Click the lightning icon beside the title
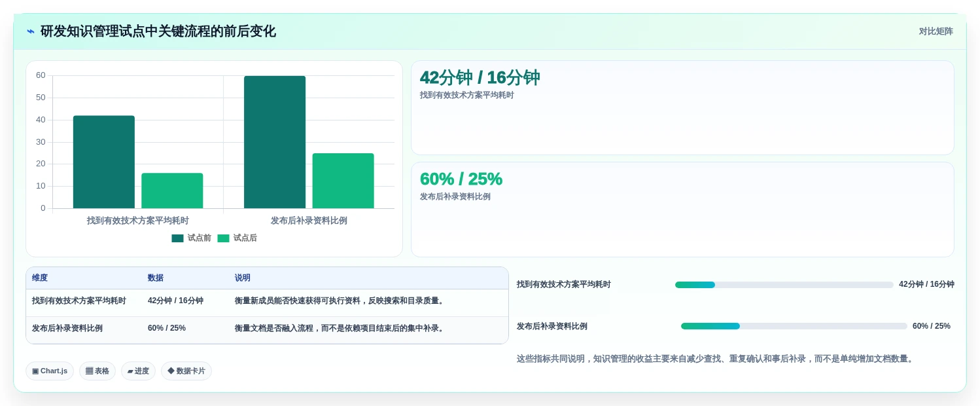The width and height of the screenshot is (980, 406). (30, 31)
